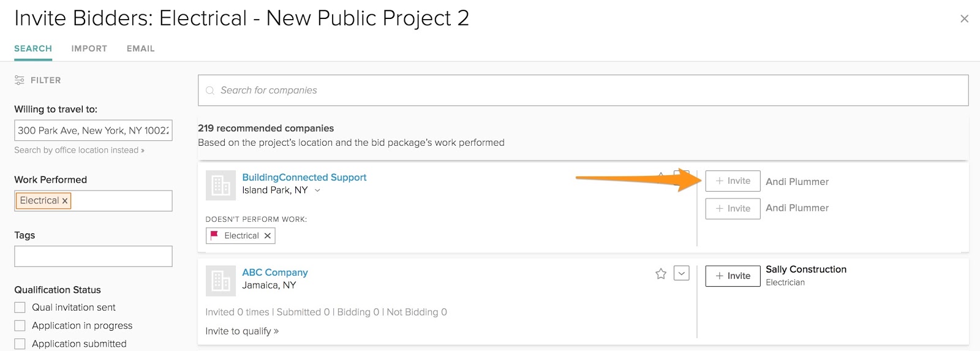Image resolution: width=980 pixels, height=351 pixels.
Task: Remove Electrical from doesn't perform work
Action: coord(268,236)
